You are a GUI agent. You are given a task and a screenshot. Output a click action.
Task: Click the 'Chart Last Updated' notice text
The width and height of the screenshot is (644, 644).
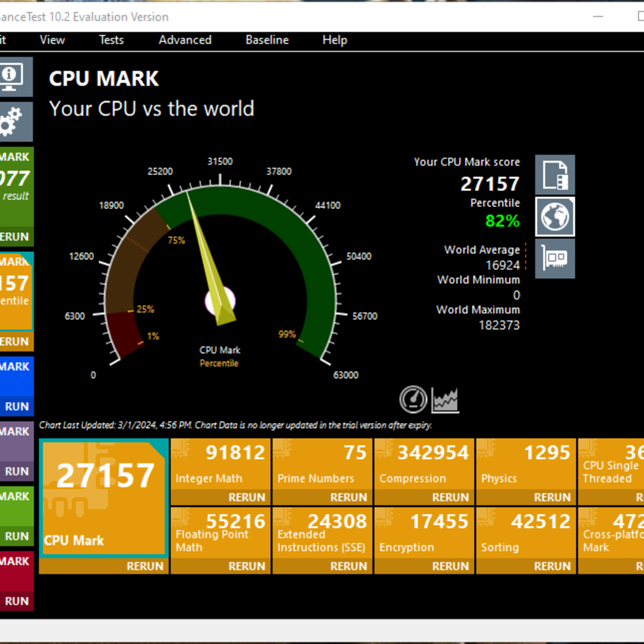pyautogui.click(x=235, y=425)
